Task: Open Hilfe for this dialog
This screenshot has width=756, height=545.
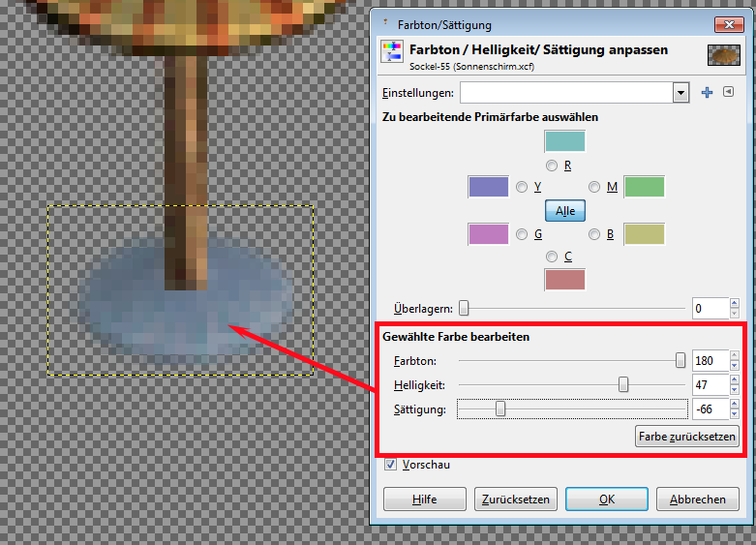Action: tap(424, 500)
